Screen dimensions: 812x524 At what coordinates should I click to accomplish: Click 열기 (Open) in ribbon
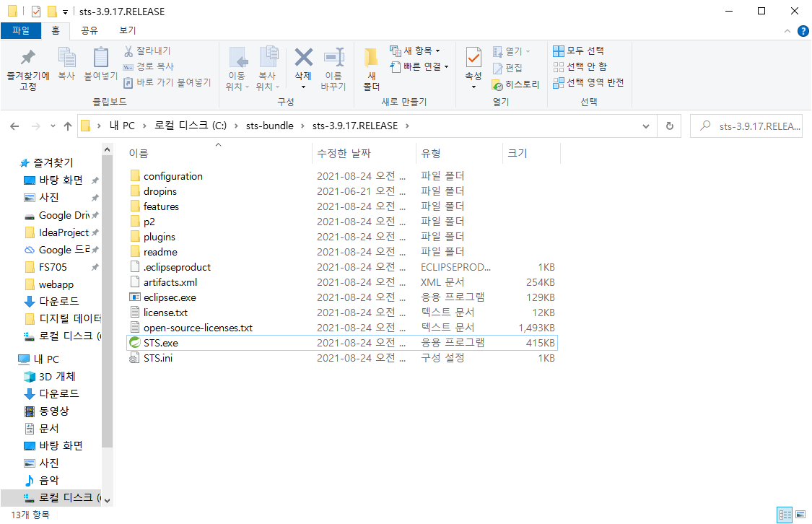point(511,51)
